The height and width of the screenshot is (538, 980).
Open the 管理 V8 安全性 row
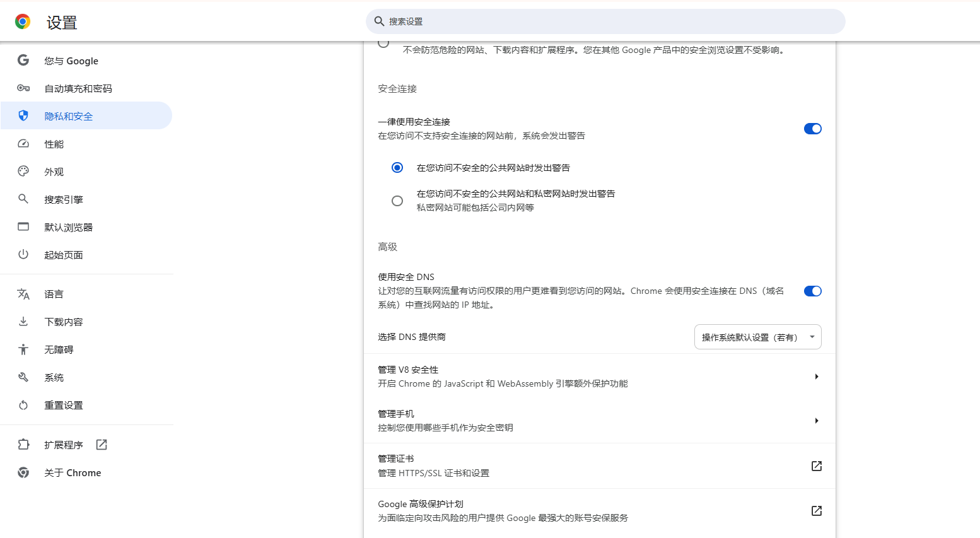600,377
